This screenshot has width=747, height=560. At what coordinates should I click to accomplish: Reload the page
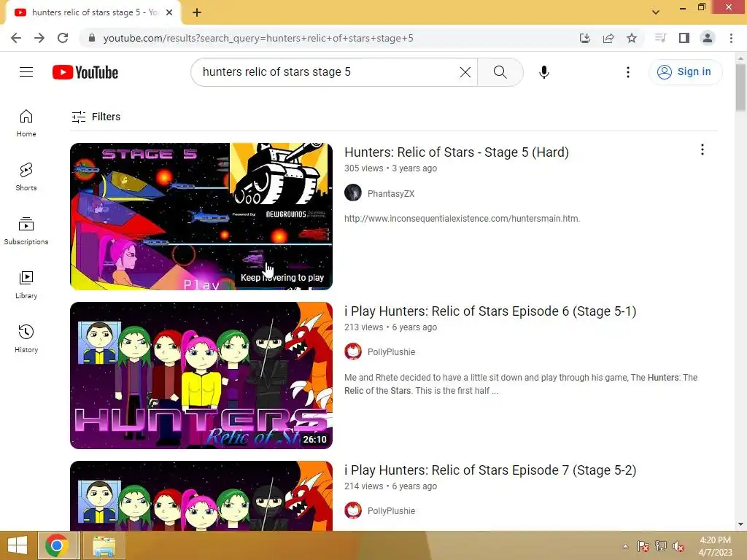click(63, 38)
